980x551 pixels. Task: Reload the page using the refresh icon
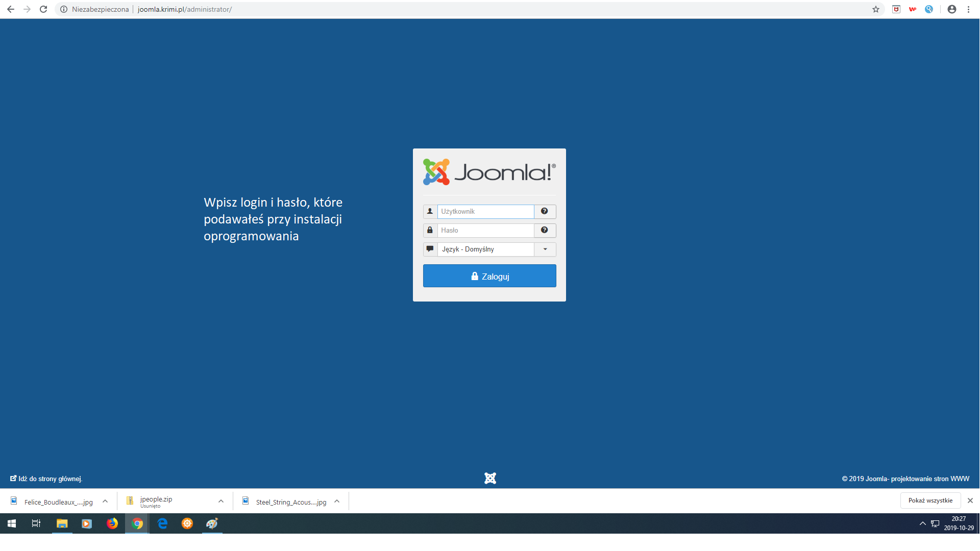(x=43, y=9)
